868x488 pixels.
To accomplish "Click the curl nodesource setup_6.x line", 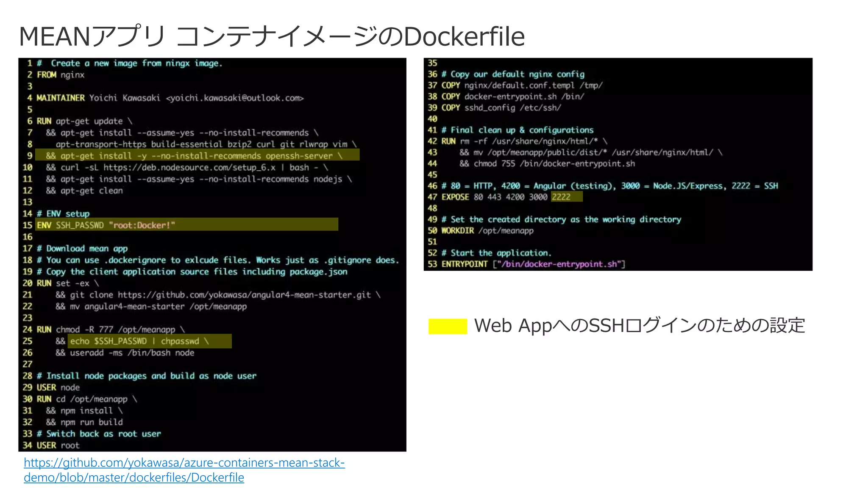I will click(x=187, y=168).
